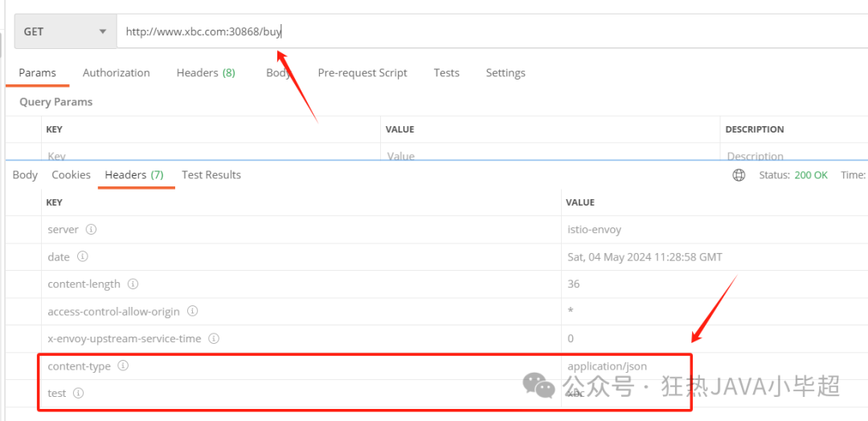868x421 pixels.
Task: Click the info icon beside date header
Action: coord(83,256)
